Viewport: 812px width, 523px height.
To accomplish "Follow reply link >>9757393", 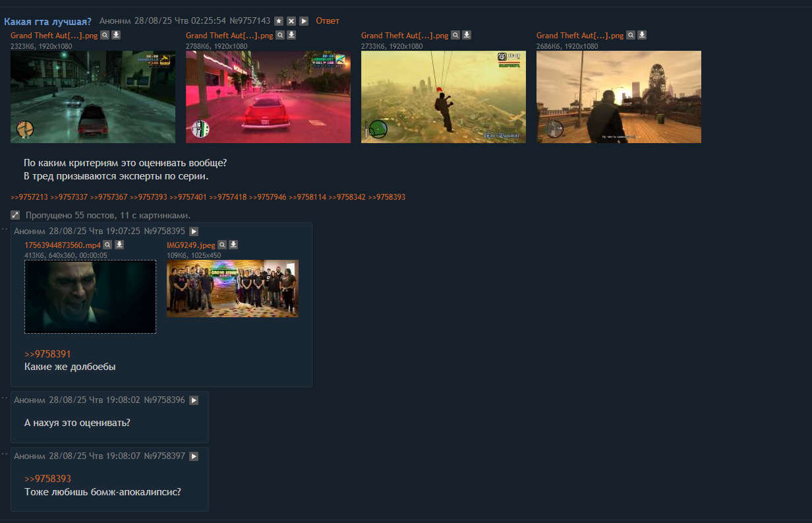I will (148, 197).
